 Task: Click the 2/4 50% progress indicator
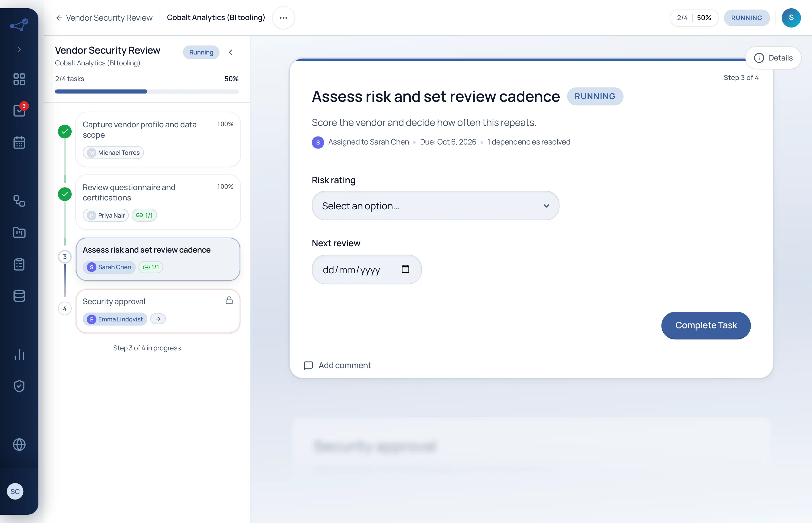pos(694,18)
